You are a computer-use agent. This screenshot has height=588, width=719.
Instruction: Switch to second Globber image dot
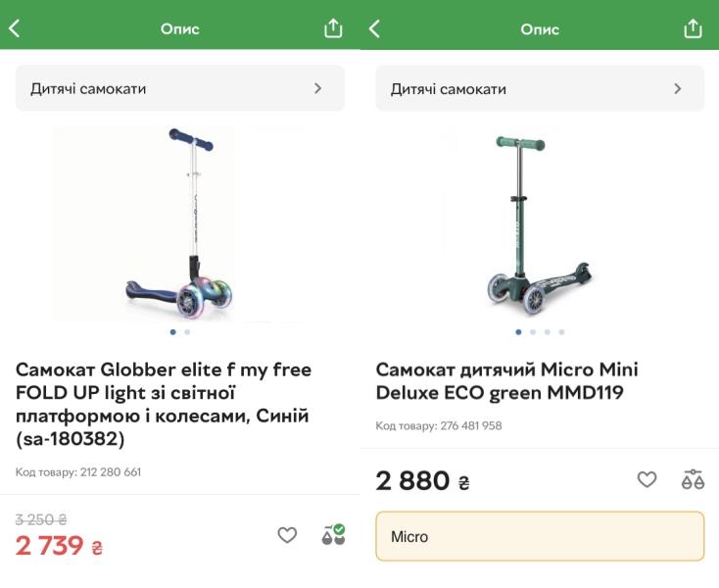(187, 332)
